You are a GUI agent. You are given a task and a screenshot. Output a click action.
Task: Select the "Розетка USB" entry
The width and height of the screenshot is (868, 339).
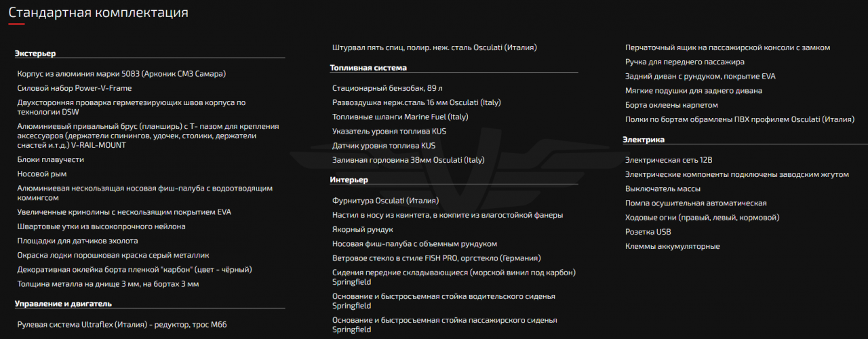pos(648,232)
